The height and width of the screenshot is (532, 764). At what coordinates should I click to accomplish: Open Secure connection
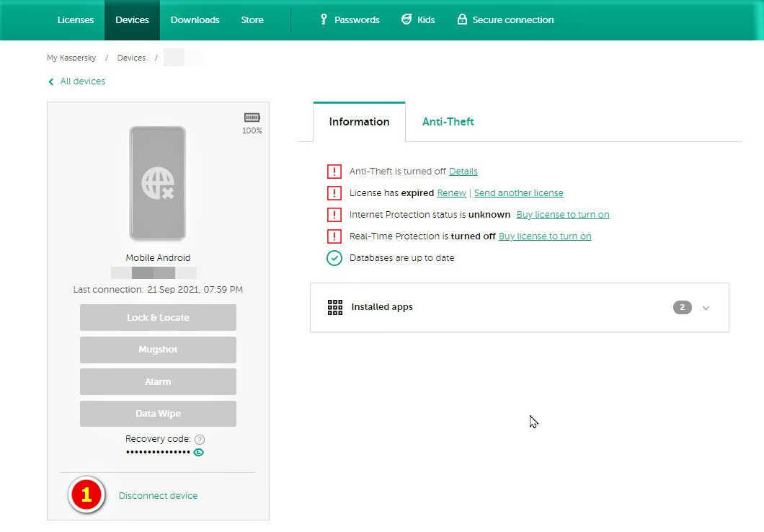[512, 20]
